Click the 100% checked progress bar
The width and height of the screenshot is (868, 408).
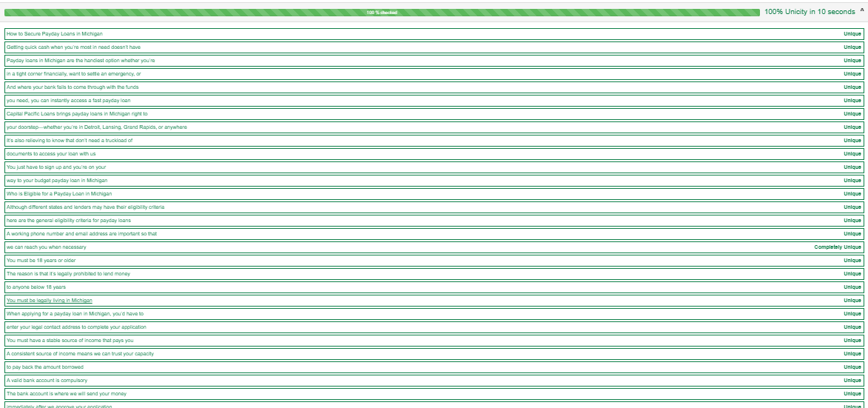click(382, 12)
